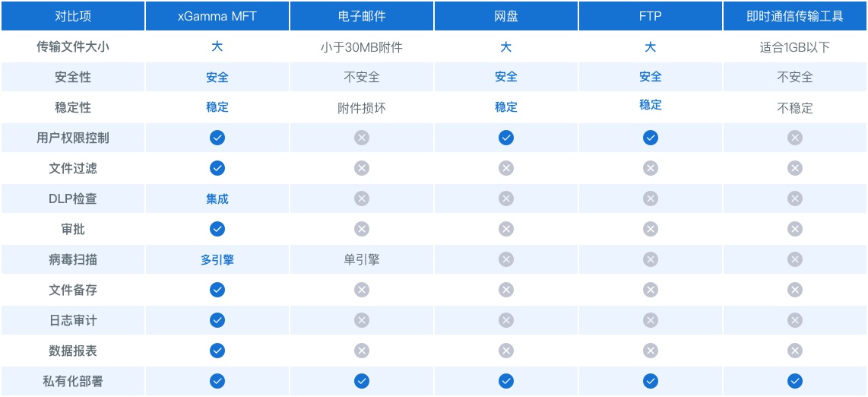Click the 小于30MB附件 cell

pyautogui.click(x=362, y=48)
